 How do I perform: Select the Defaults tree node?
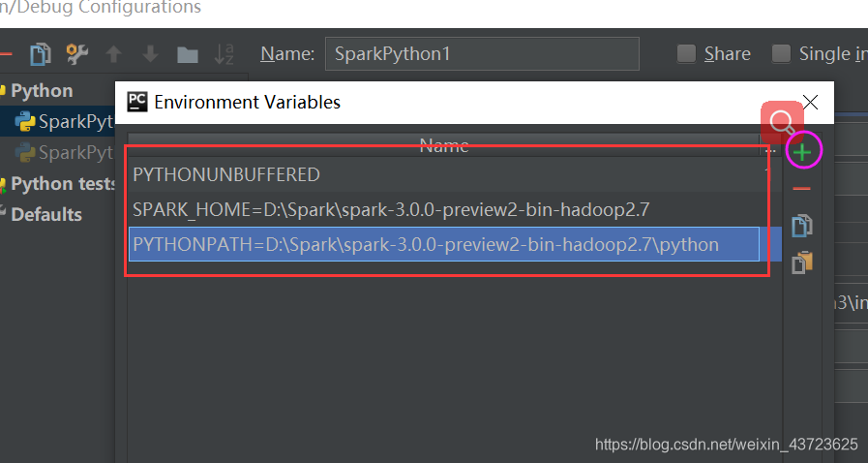click(x=45, y=214)
